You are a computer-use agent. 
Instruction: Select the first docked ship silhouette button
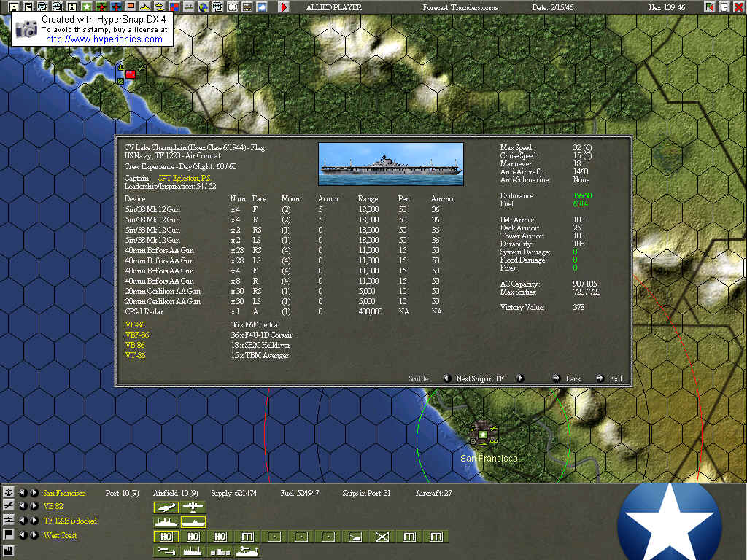click(x=166, y=521)
